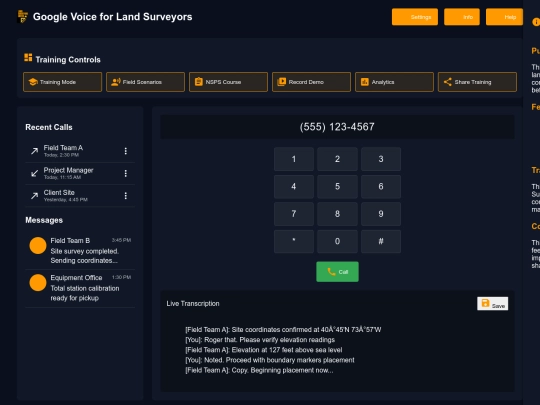Click the transcript line 'Elevation at 127 feet'
The width and height of the screenshot is (540, 405).
[264, 350]
